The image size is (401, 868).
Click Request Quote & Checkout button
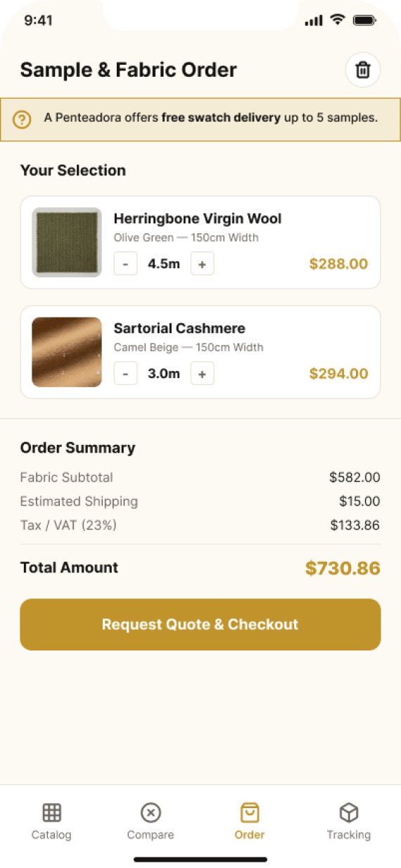coord(200,624)
